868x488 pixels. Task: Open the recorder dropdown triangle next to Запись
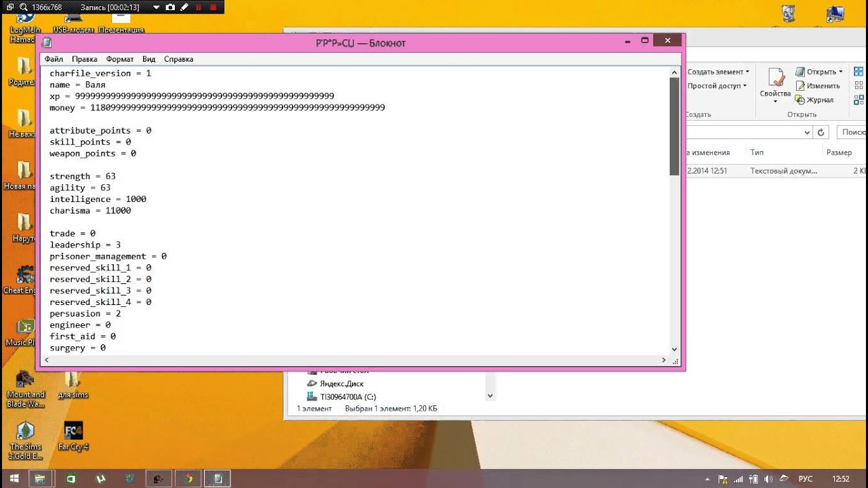point(157,7)
